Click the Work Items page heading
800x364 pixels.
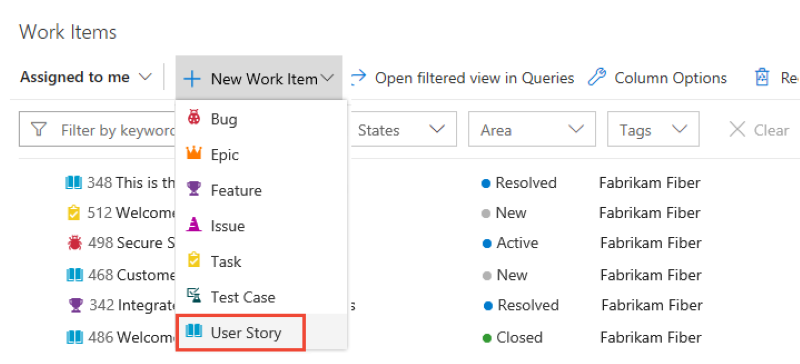click(x=68, y=32)
